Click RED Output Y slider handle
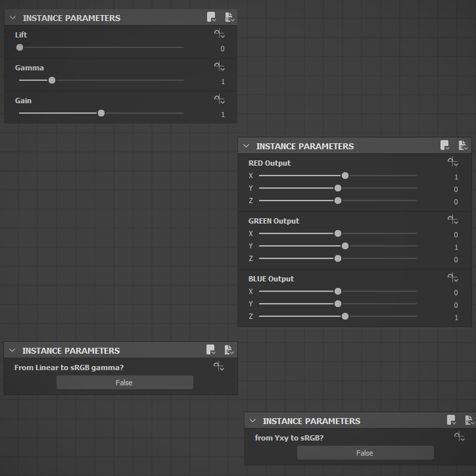This screenshot has width=476, height=476. pyautogui.click(x=337, y=188)
